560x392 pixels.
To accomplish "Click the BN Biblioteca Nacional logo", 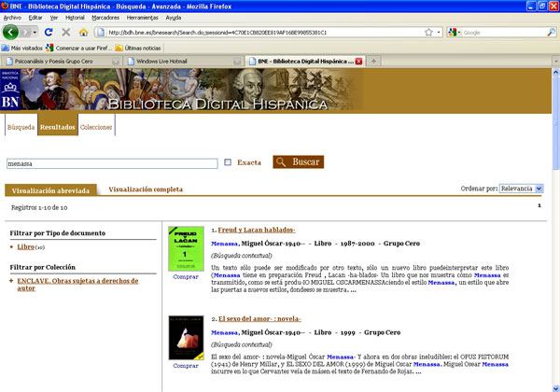I will [10, 90].
